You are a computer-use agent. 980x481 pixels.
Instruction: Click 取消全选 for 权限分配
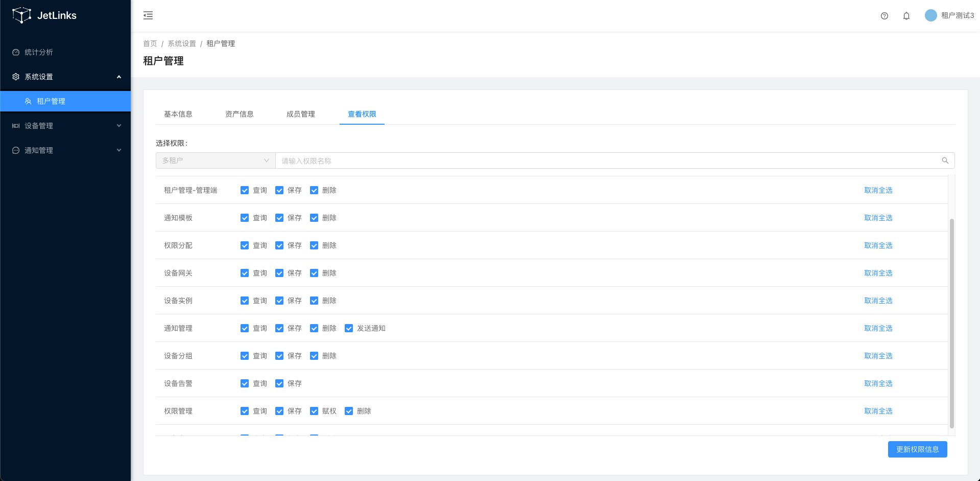click(878, 245)
